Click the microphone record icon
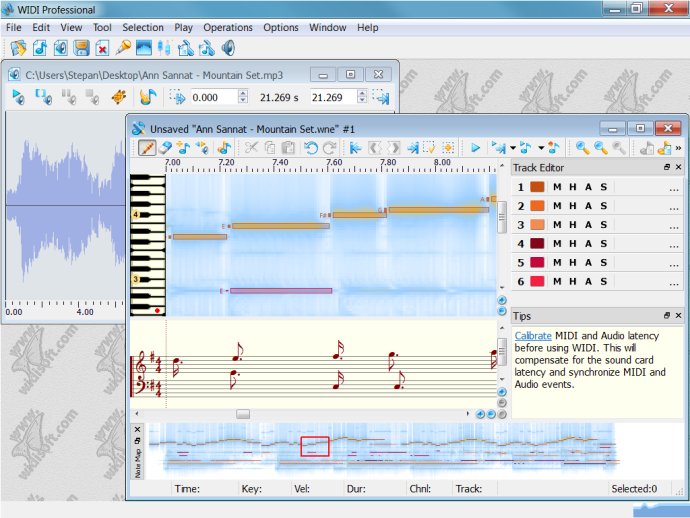Screen dimensions: 690x518 pos(123,48)
